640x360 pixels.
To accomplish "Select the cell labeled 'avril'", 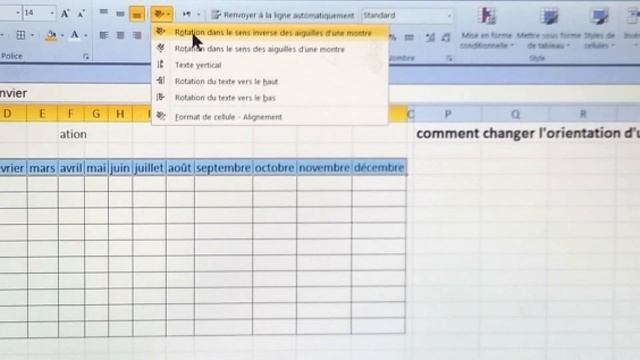I will pos(71,168).
